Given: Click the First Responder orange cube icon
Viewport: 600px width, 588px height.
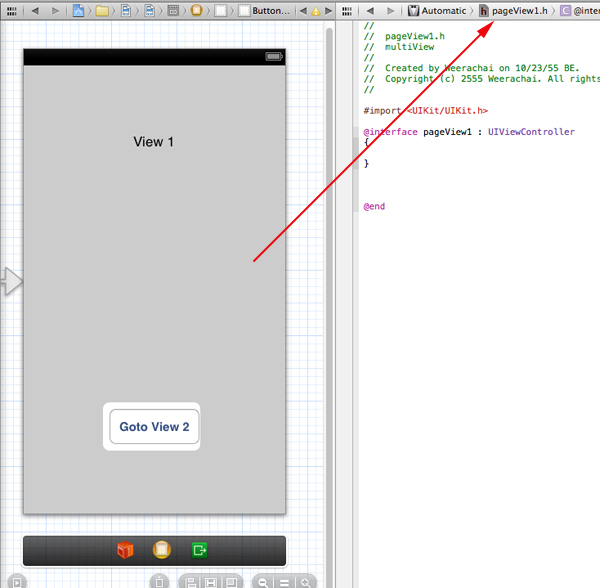Looking at the screenshot, I should (125, 550).
